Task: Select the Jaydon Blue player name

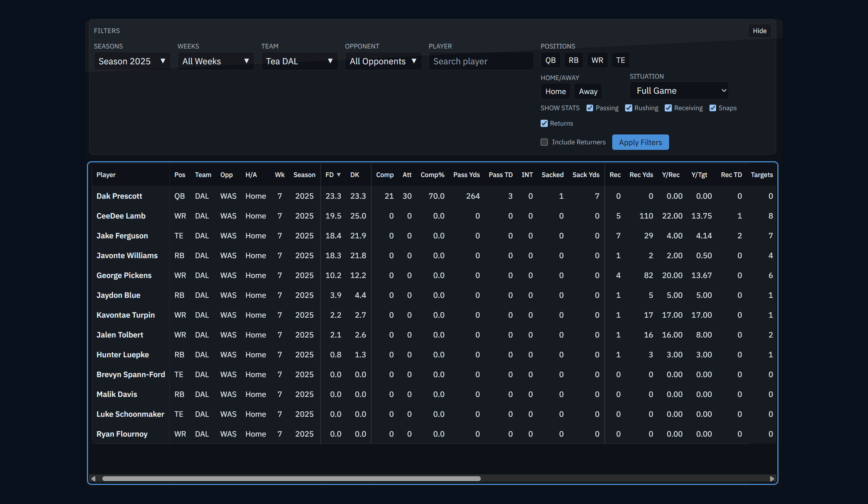Action: point(118,295)
